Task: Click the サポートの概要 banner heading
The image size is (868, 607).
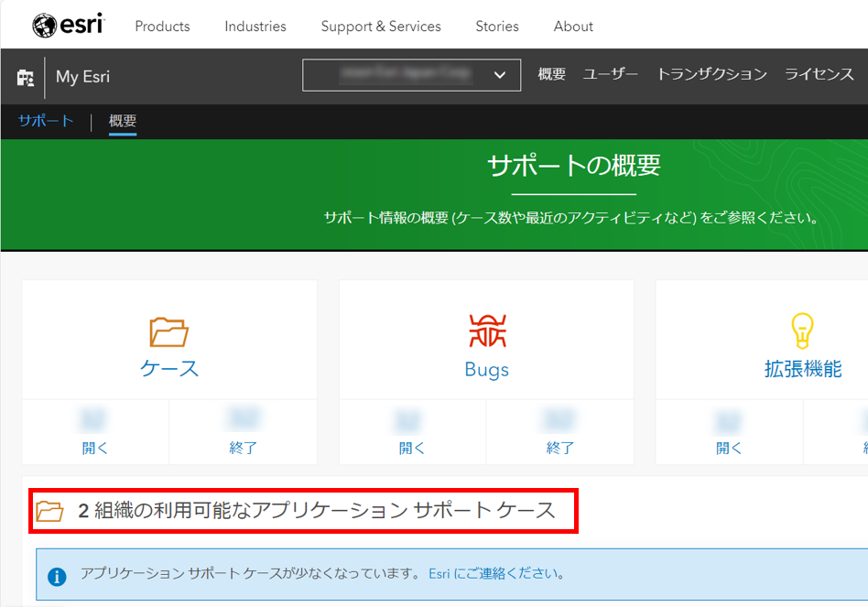Action: pos(573,166)
